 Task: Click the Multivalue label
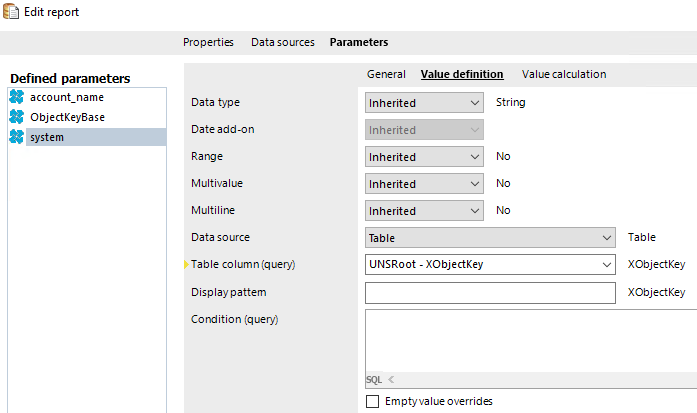point(217,183)
